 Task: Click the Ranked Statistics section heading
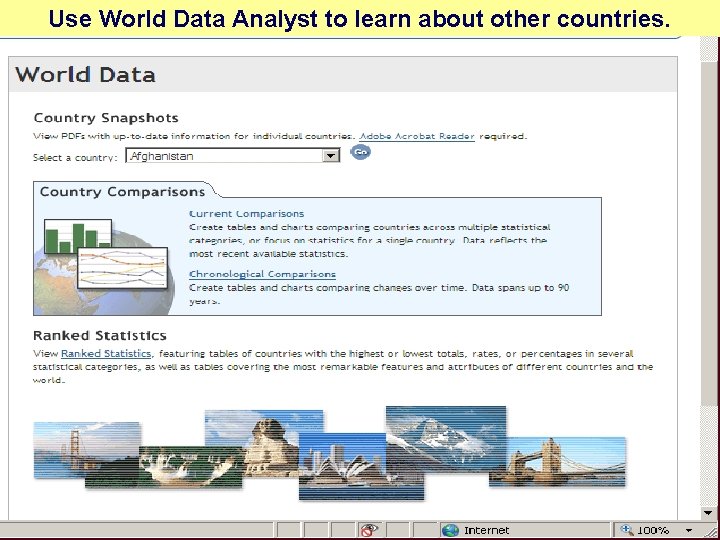click(x=100, y=336)
